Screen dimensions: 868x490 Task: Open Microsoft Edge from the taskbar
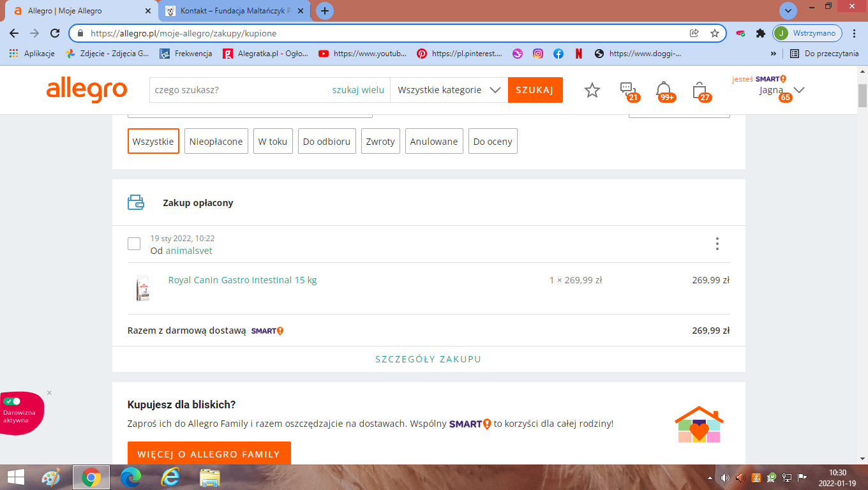(x=130, y=477)
